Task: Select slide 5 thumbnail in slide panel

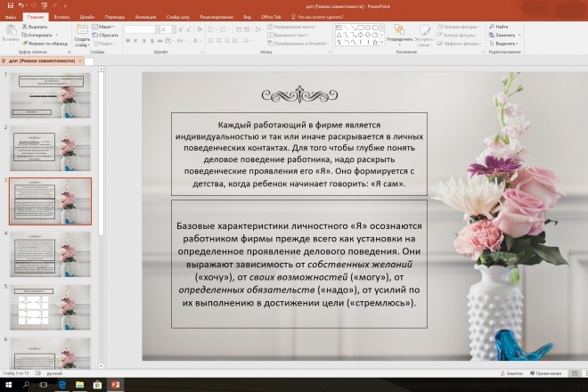Action: click(x=50, y=307)
